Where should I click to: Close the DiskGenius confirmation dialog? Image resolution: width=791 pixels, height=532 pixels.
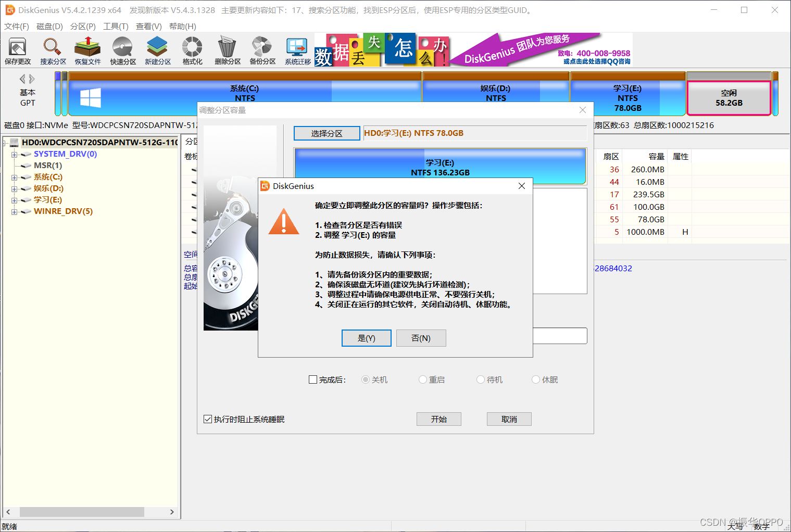tap(522, 186)
